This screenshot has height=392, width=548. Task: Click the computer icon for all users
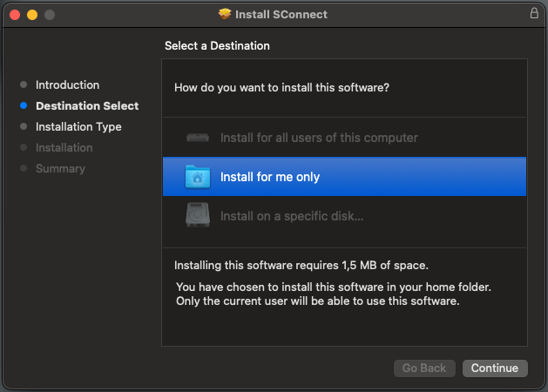198,138
